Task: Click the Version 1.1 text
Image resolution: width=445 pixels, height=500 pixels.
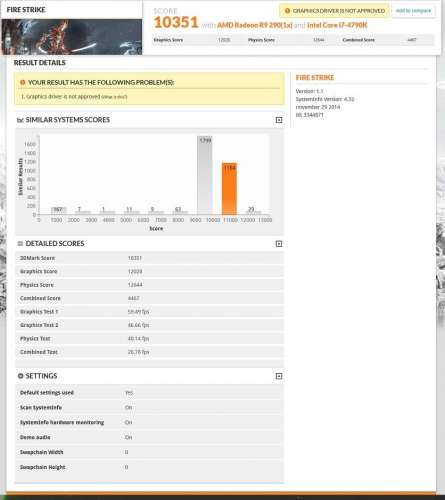Action: [309, 91]
